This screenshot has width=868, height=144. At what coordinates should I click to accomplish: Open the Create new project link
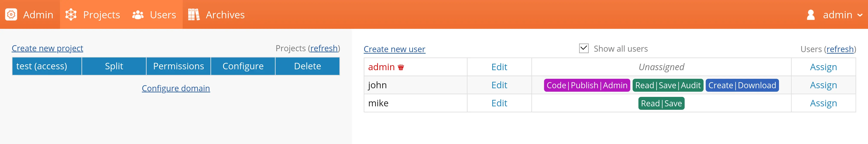47,48
